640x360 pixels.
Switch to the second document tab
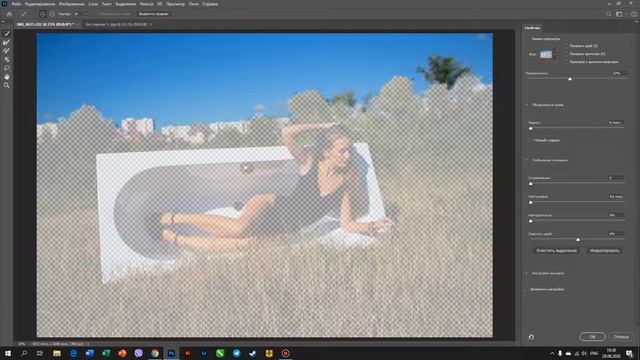coord(116,24)
